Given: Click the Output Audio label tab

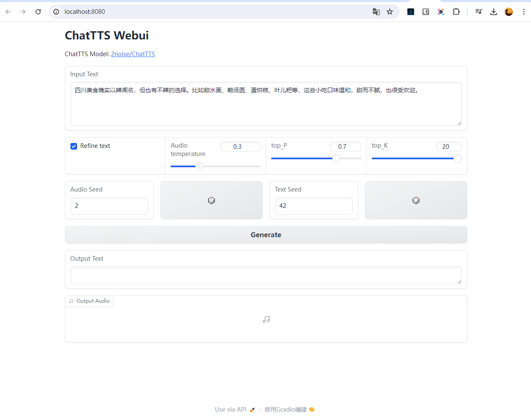Looking at the screenshot, I should [89, 301].
